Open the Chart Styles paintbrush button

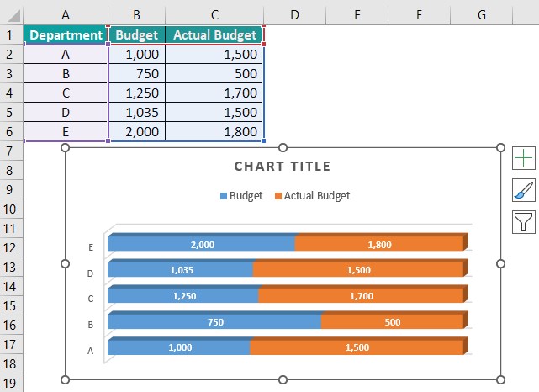524,190
